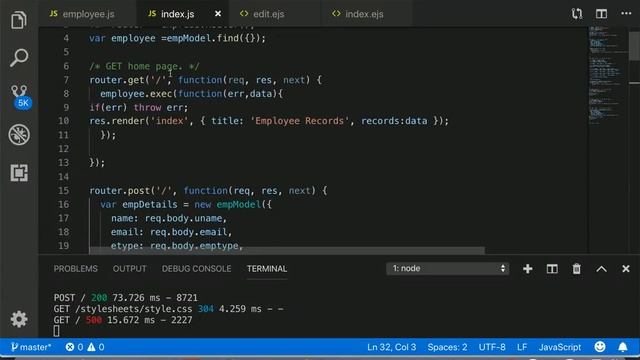Kill terminal with trash icon
This screenshot has width=640, height=360.
click(x=576, y=269)
